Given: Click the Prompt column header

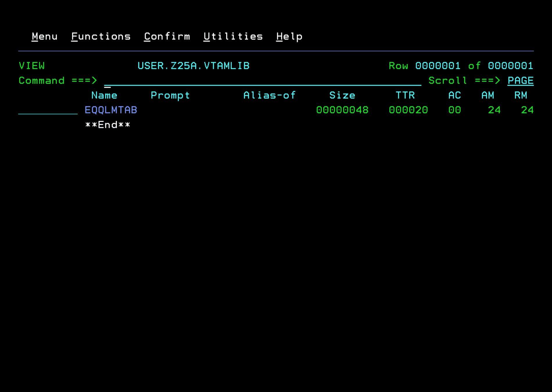Looking at the screenshot, I should [170, 95].
